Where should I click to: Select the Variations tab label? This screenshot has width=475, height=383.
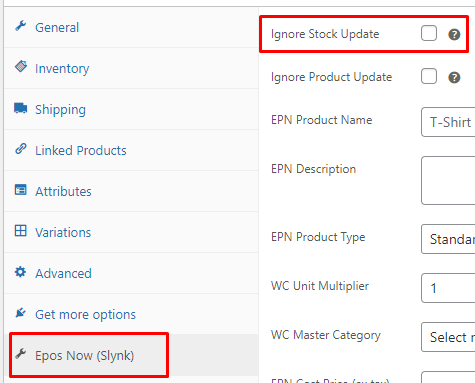click(x=63, y=232)
